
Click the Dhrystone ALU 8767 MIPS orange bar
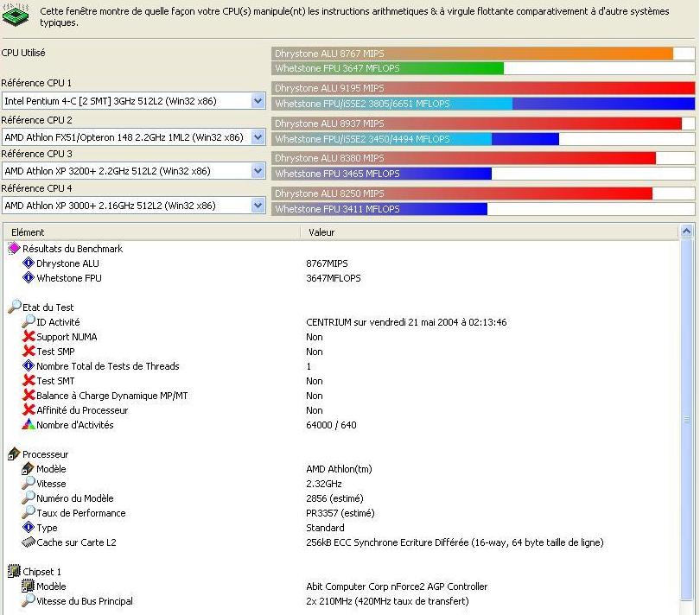[x=473, y=54]
